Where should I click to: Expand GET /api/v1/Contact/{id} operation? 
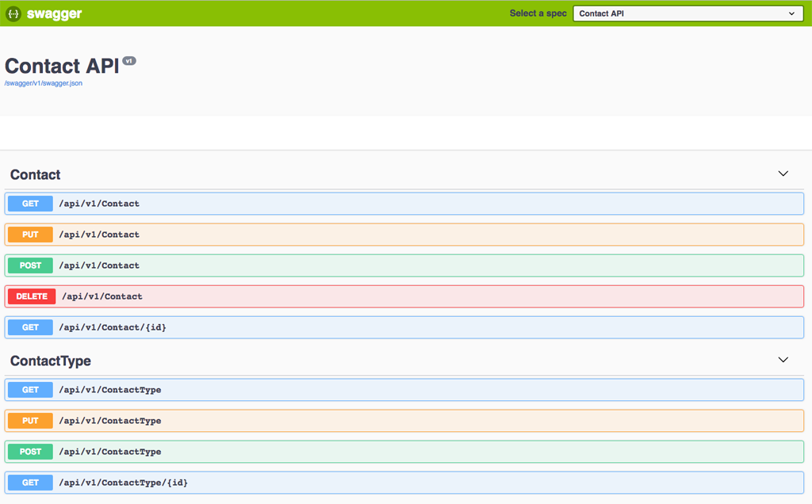pos(404,327)
